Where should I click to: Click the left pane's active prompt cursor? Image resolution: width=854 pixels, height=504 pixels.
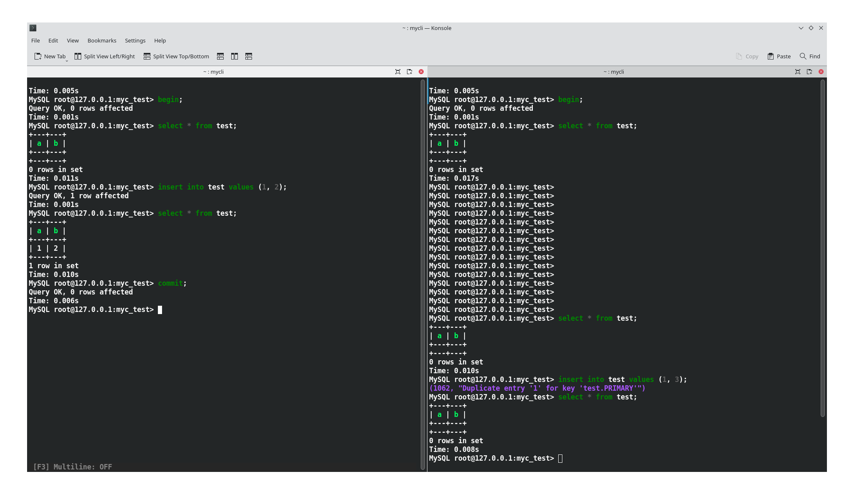point(160,309)
